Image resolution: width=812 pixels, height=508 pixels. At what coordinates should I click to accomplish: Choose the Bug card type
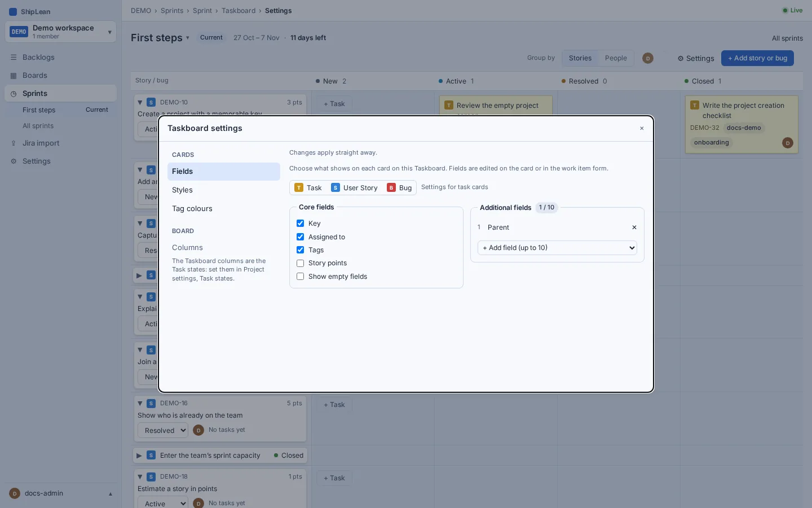tap(400, 188)
